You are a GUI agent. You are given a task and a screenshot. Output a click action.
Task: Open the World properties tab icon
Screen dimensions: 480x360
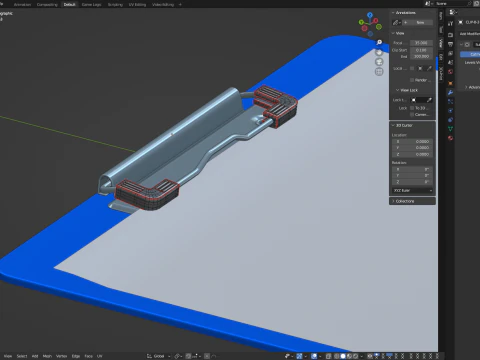[450, 71]
